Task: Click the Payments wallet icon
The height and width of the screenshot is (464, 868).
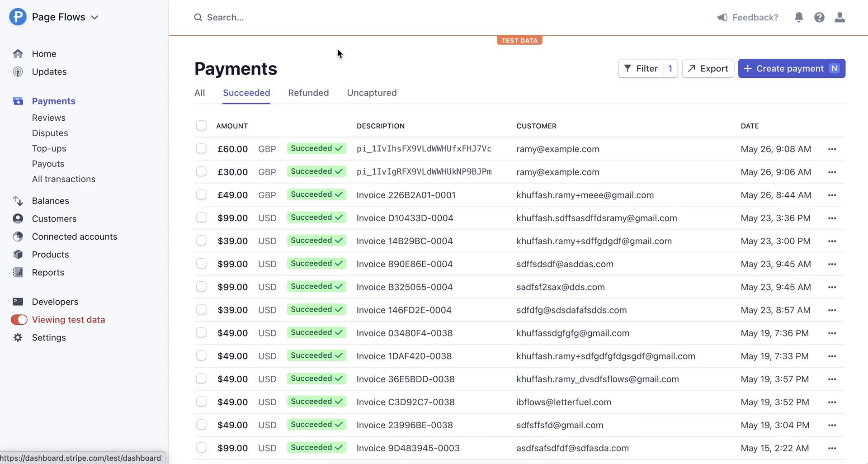Action: click(x=18, y=101)
